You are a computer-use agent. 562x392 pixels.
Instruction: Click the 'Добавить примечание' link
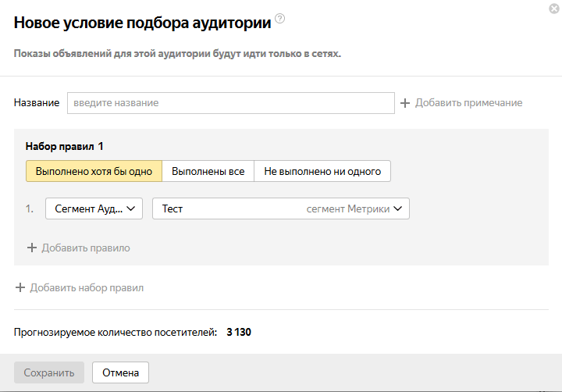click(468, 103)
